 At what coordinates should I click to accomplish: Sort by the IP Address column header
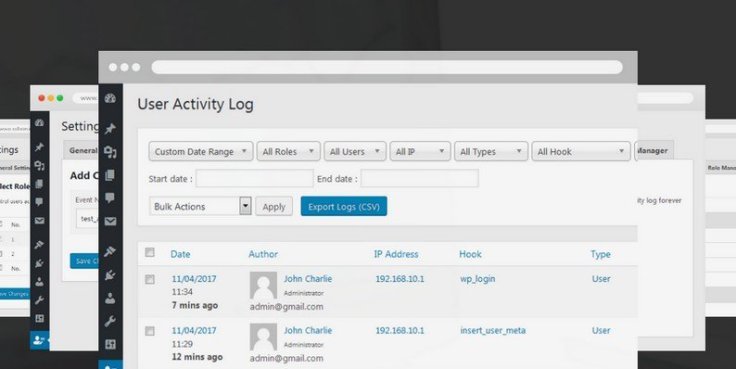coord(396,254)
